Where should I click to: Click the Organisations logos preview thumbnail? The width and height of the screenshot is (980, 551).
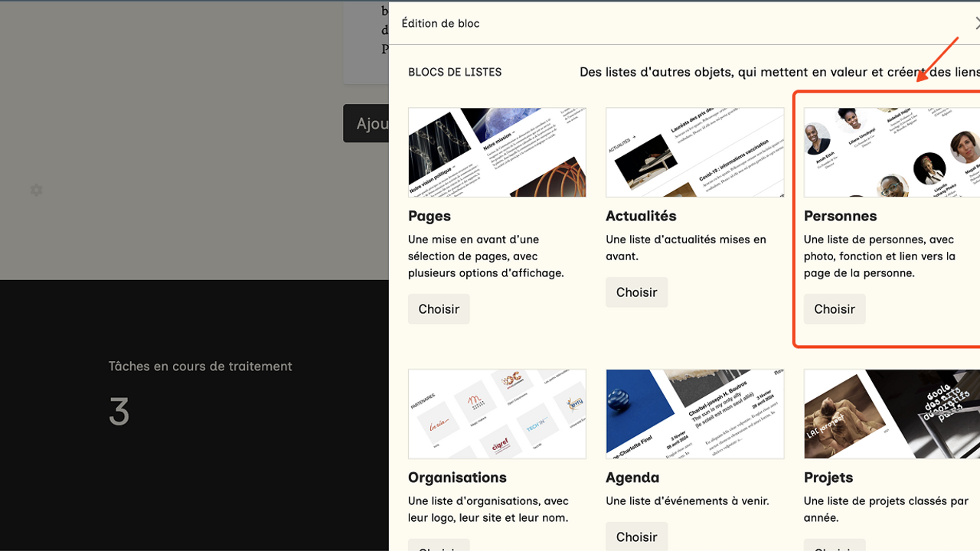coord(497,414)
